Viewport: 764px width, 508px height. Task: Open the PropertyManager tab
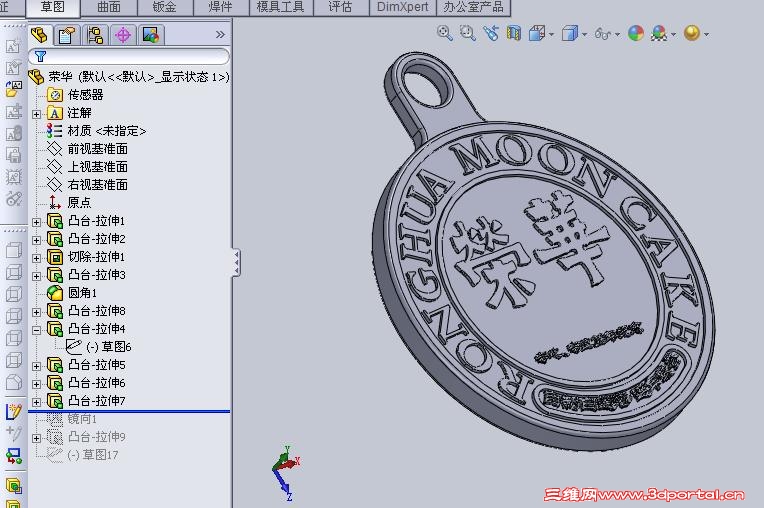(67, 35)
